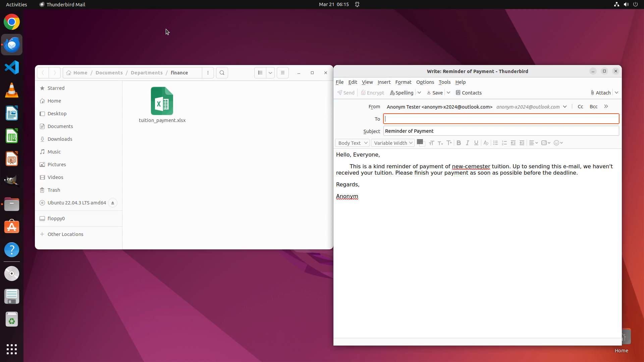The height and width of the screenshot is (362, 644).
Task: Apply bulleted list icon
Action: (495, 143)
